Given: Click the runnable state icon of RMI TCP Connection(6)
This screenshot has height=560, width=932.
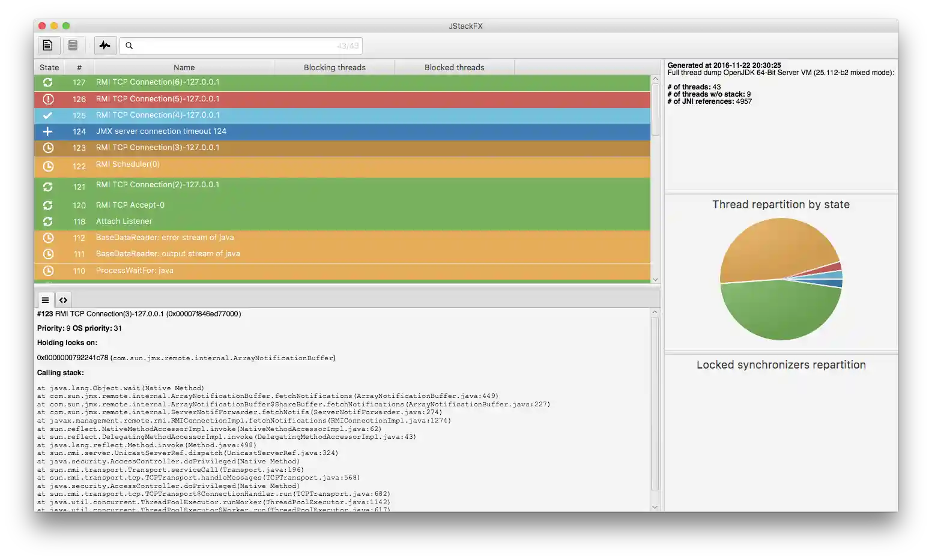Looking at the screenshot, I should point(48,83).
